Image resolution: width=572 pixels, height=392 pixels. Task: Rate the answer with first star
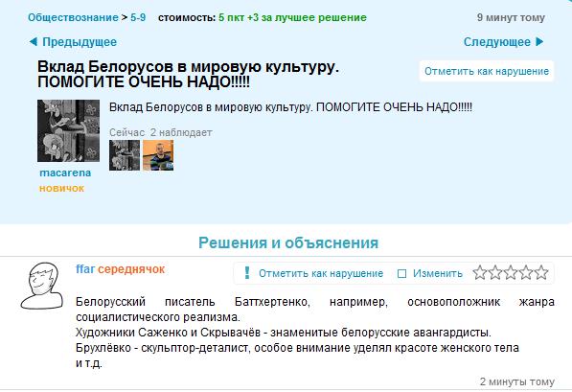coord(480,272)
